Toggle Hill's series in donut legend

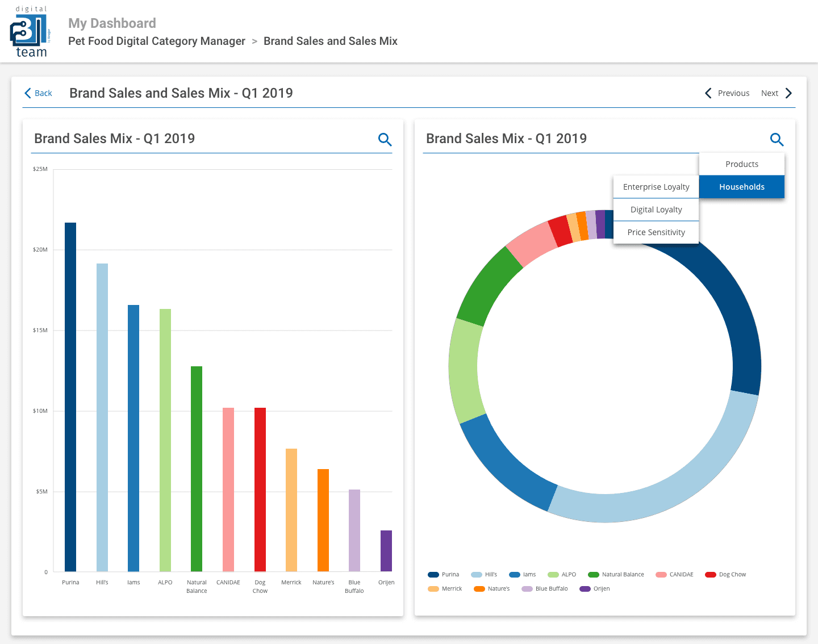[x=484, y=575]
